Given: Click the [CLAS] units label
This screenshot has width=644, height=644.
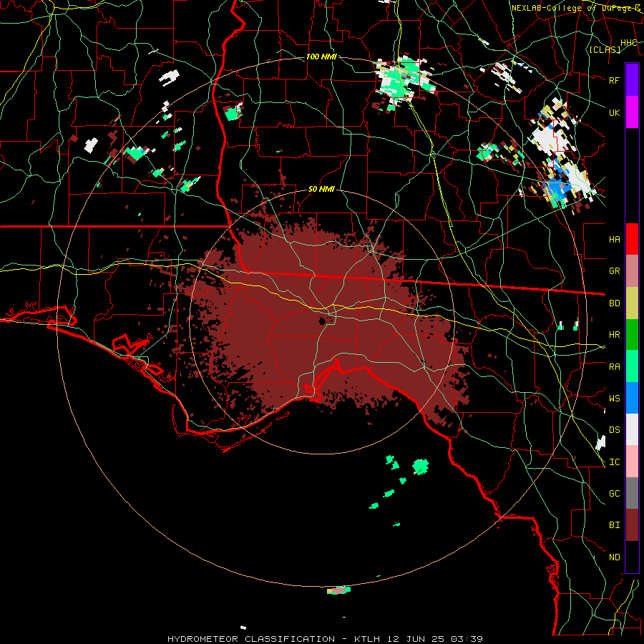Looking at the screenshot, I should pyautogui.click(x=605, y=49).
